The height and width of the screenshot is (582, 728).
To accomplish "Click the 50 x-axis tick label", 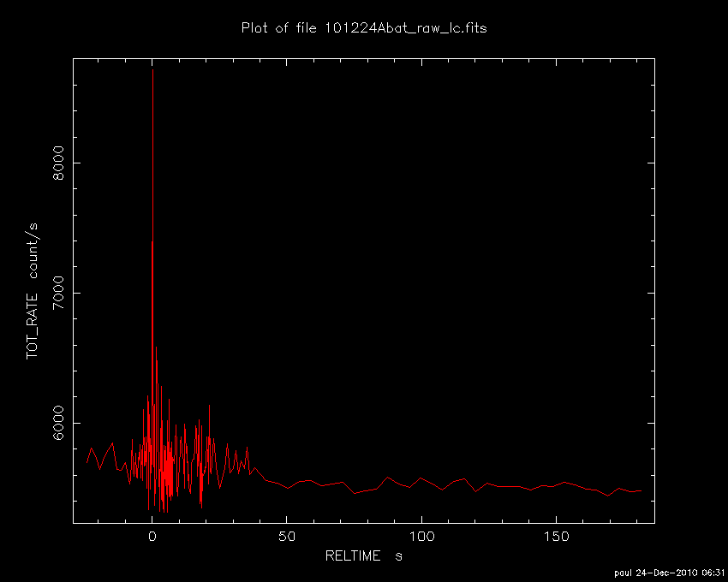I will (287, 537).
